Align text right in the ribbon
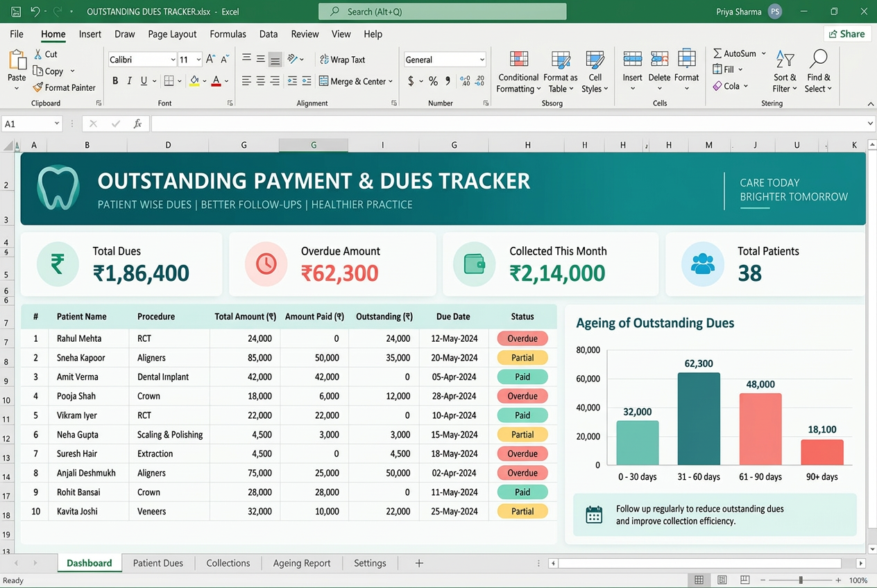Image resolution: width=877 pixels, height=588 pixels. [275, 81]
